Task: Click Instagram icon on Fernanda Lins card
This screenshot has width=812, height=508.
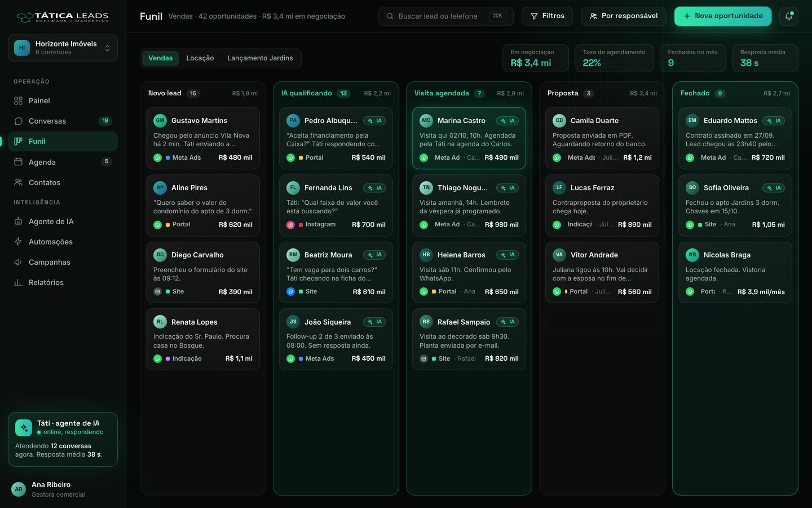Action: [x=290, y=225]
